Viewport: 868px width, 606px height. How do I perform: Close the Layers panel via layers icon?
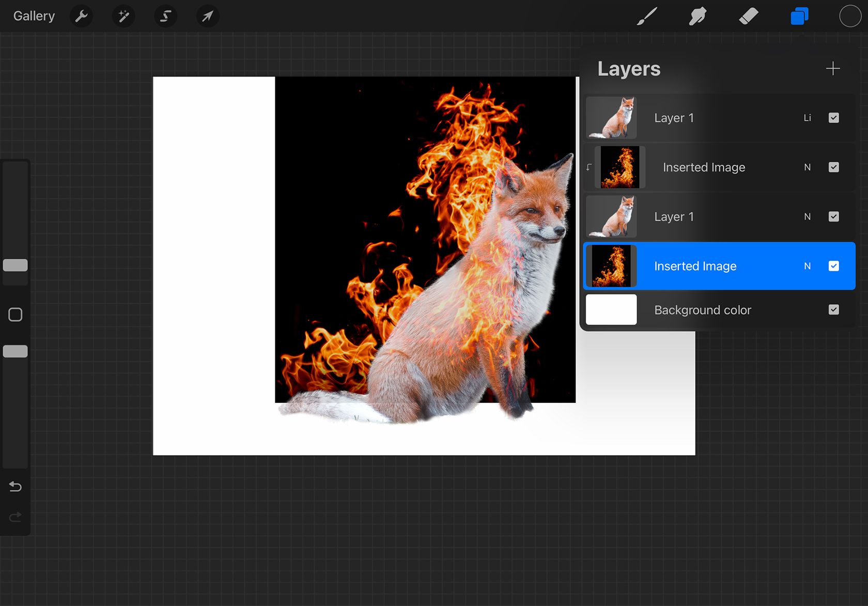799,17
